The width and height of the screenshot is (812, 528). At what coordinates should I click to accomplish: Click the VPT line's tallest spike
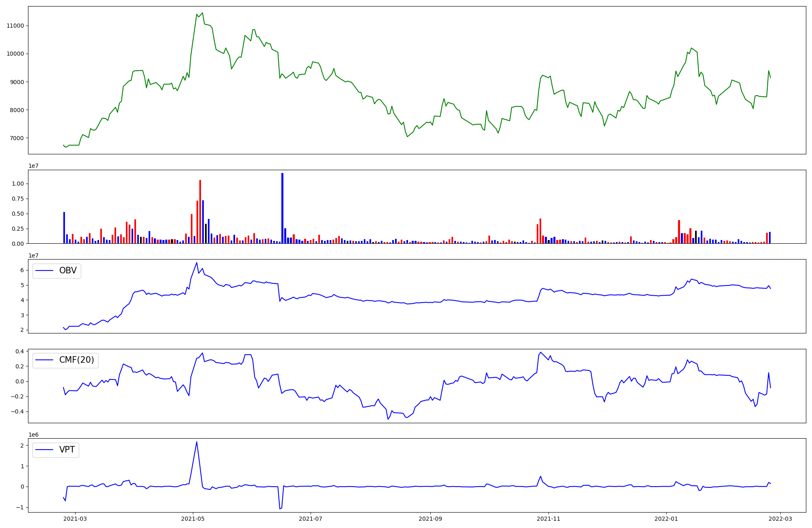pos(197,442)
